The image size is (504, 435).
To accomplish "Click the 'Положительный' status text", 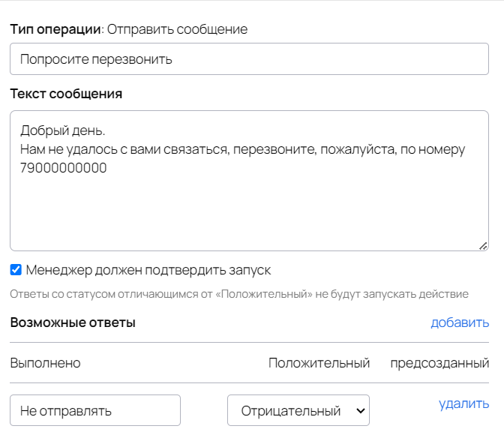I will point(319,363).
